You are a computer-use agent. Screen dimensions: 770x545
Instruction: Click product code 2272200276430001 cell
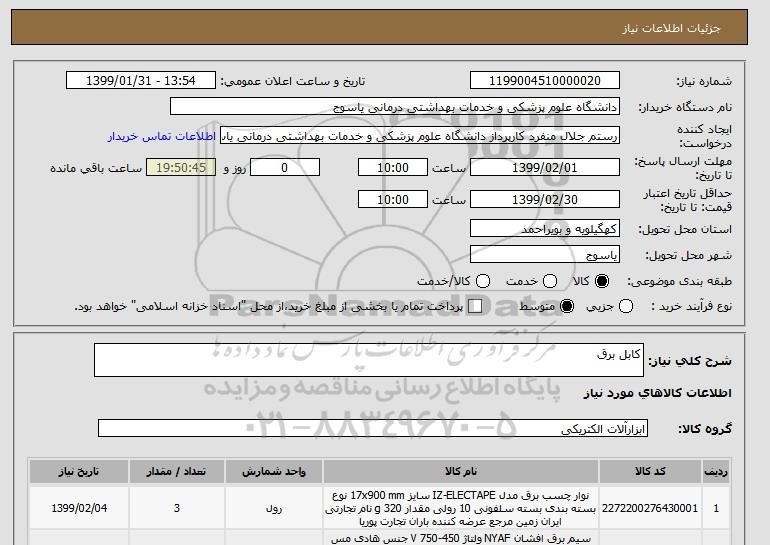tap(650, 508)
